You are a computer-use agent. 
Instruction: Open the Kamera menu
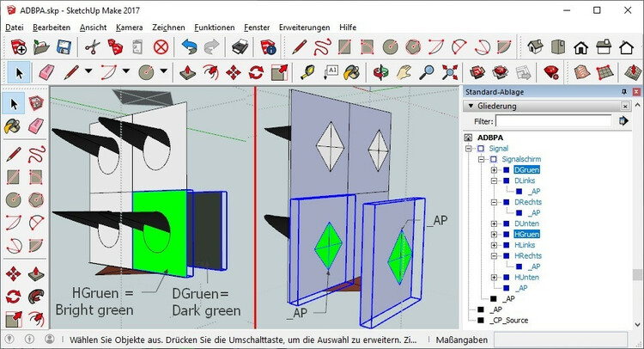point(130,28)
